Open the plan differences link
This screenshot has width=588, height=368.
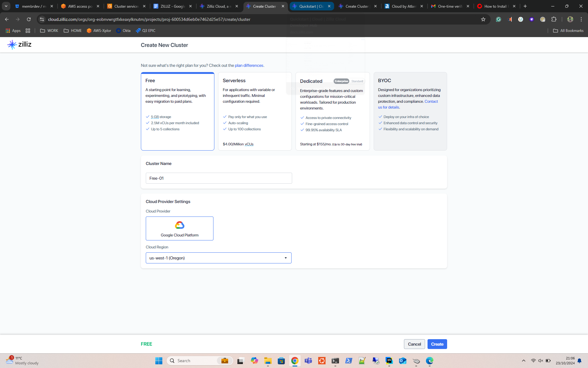(249, 66)
